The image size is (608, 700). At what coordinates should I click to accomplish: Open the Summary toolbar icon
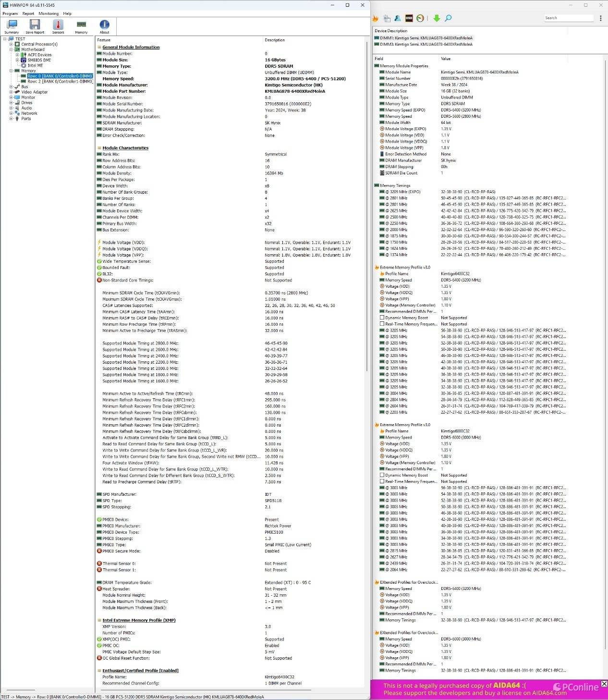coord(12,26)
